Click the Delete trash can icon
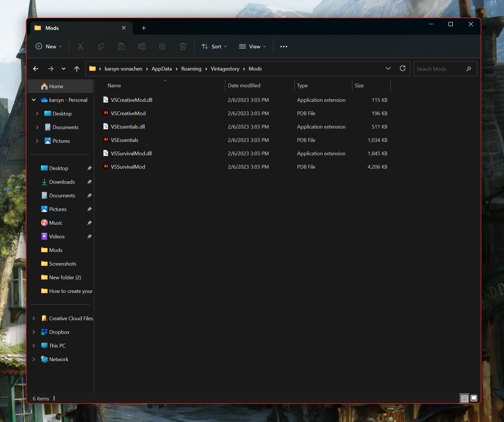Screen dimensions: 504x422 (x=183, y=46)
